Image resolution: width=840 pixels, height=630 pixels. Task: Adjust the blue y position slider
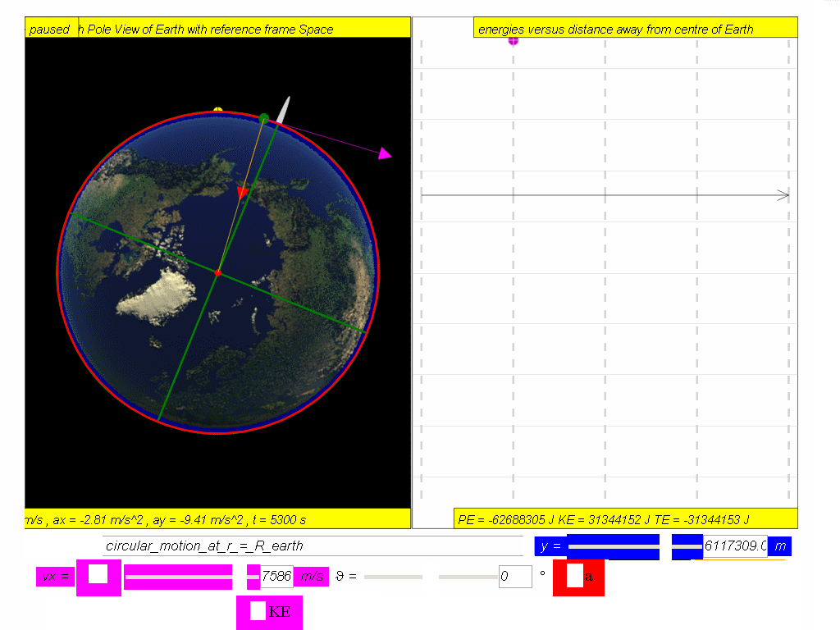(635, 546)
